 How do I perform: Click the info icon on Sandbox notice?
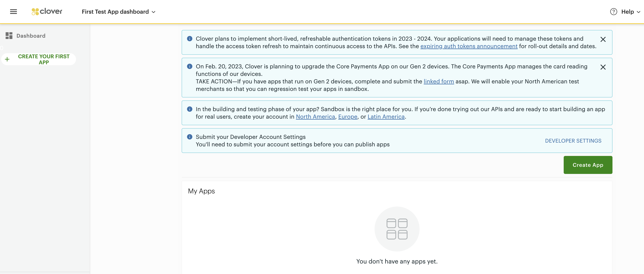[190, 109]
